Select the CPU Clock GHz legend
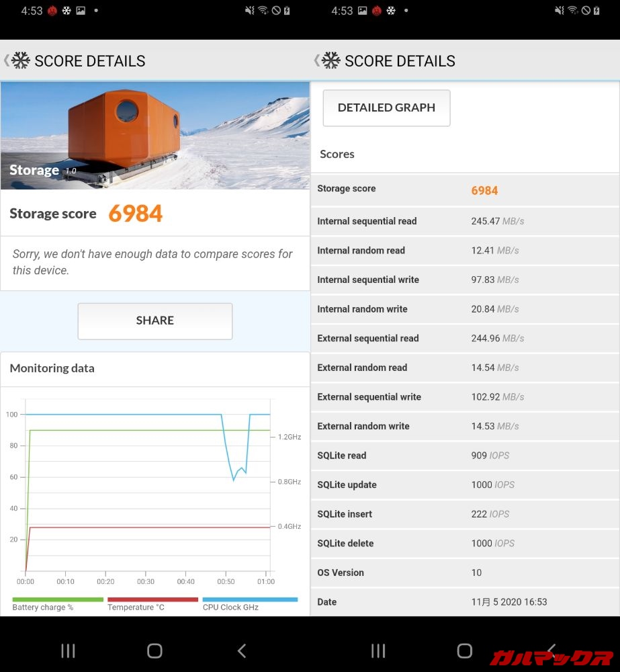The width and height of the screenshot is (620, 672). (231, 607)
